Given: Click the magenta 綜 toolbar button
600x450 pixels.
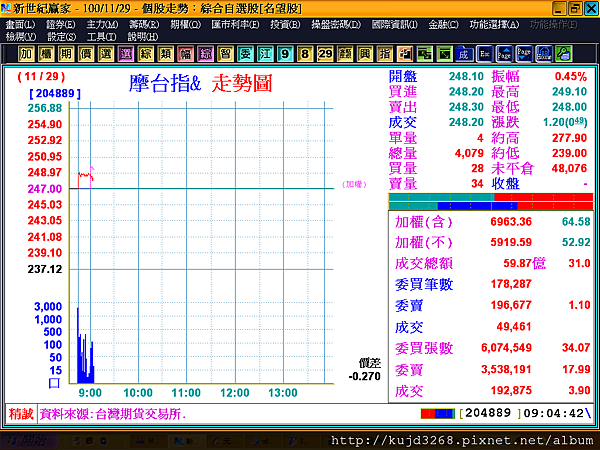Looking at the screenshot, I should coord(205,54).
